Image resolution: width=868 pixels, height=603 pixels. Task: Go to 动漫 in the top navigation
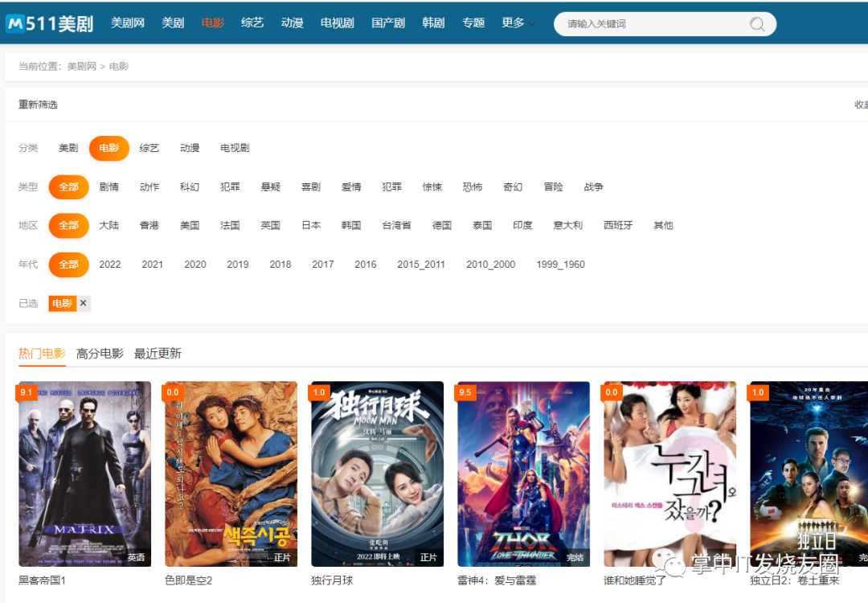coord(293,23)
